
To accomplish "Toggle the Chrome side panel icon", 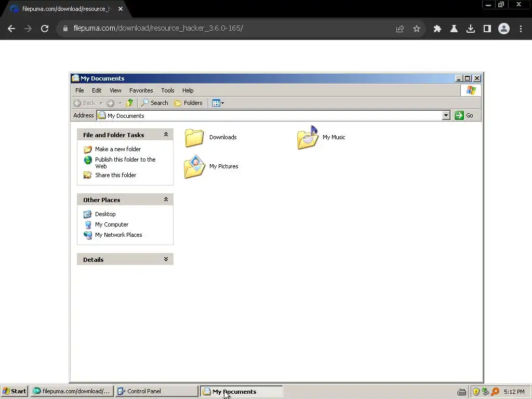I will point(487,29).
